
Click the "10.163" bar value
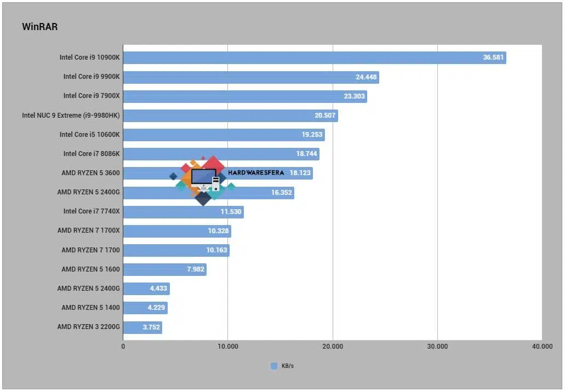pos(217,250)
